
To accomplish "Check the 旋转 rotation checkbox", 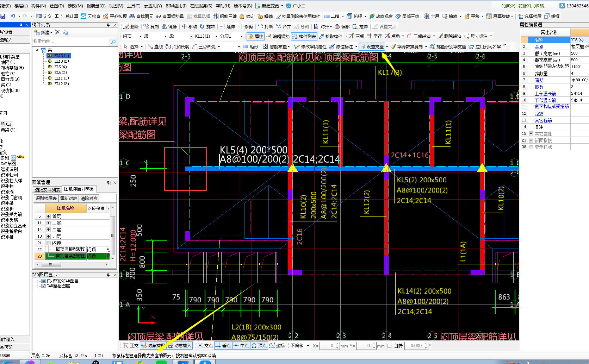I will point(389,346).
